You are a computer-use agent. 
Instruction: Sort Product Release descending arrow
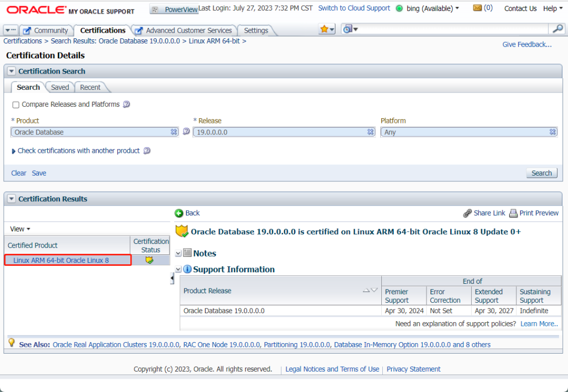(x=374, y=290)
